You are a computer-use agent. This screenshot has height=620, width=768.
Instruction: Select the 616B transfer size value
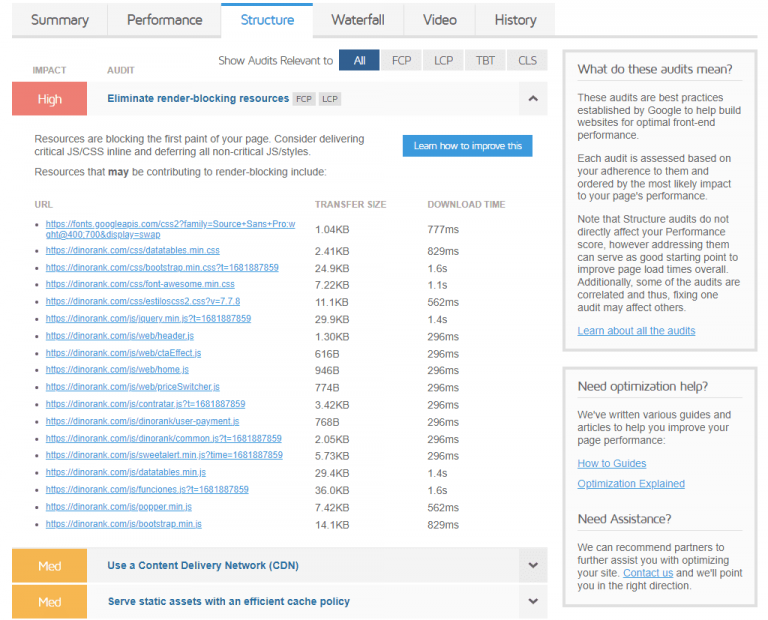pyautogui.click(x=327, y=354)
